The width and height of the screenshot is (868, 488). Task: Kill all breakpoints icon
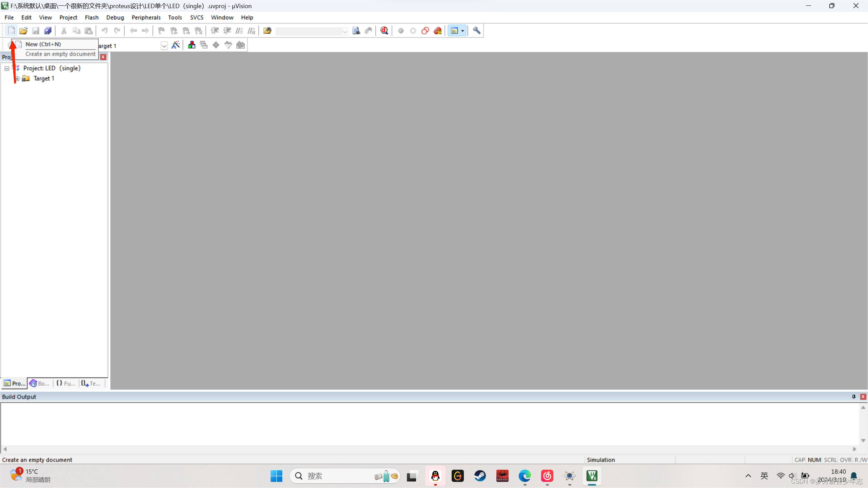point(437,31)
